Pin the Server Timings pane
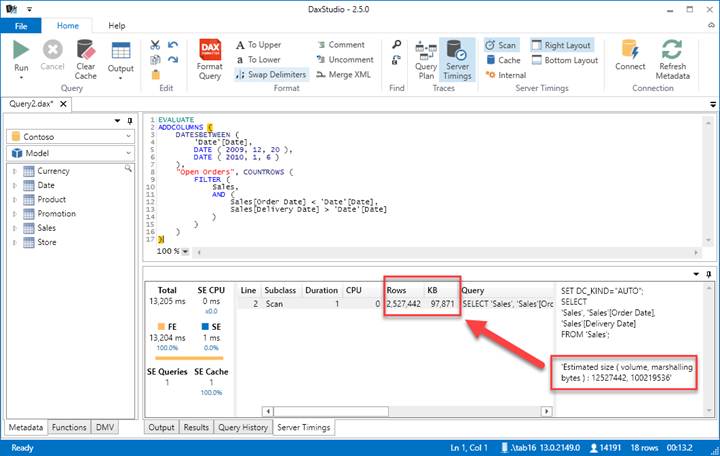 pos(709,274)
